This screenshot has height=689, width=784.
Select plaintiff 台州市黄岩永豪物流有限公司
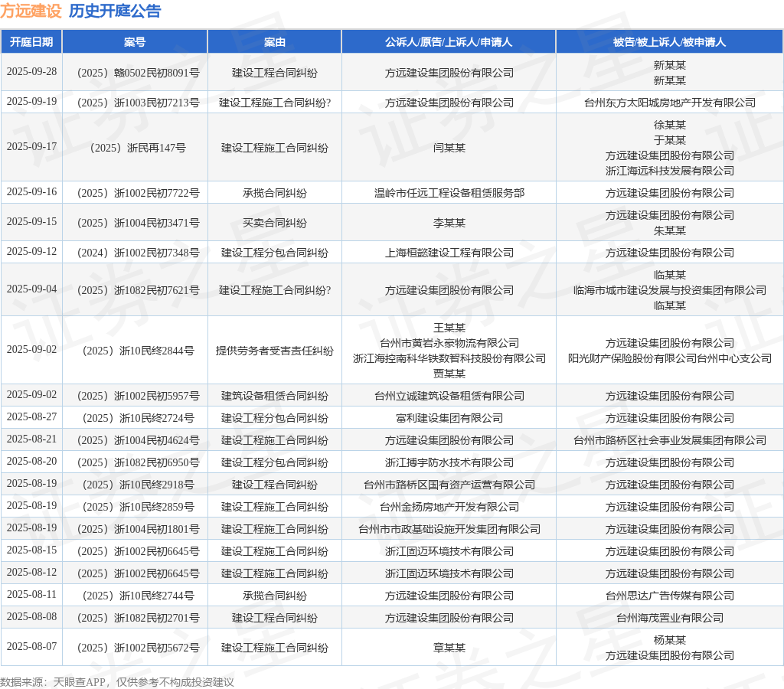click(x=449, y=343)
